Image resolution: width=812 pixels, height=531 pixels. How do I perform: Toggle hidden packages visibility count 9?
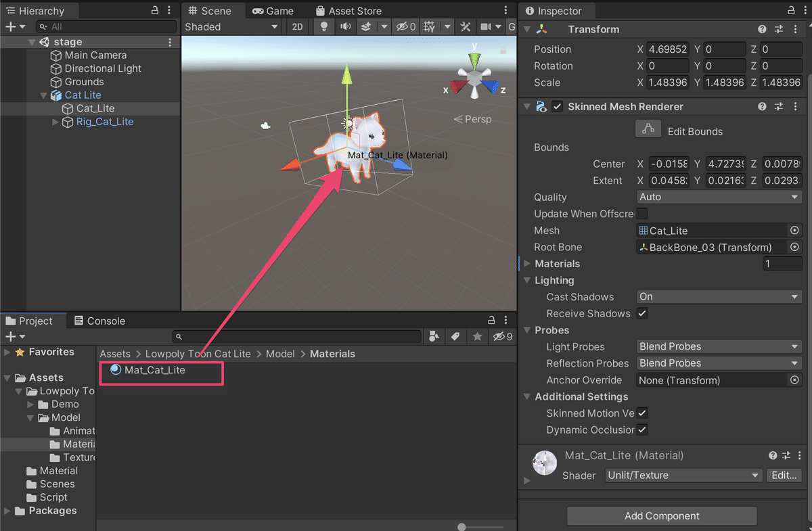(503, 336)
